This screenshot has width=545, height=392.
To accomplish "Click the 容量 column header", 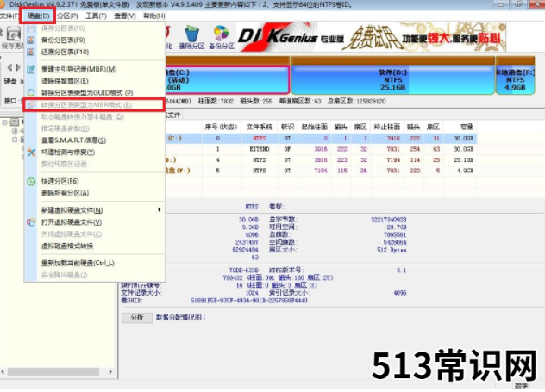I will (460, 127).
